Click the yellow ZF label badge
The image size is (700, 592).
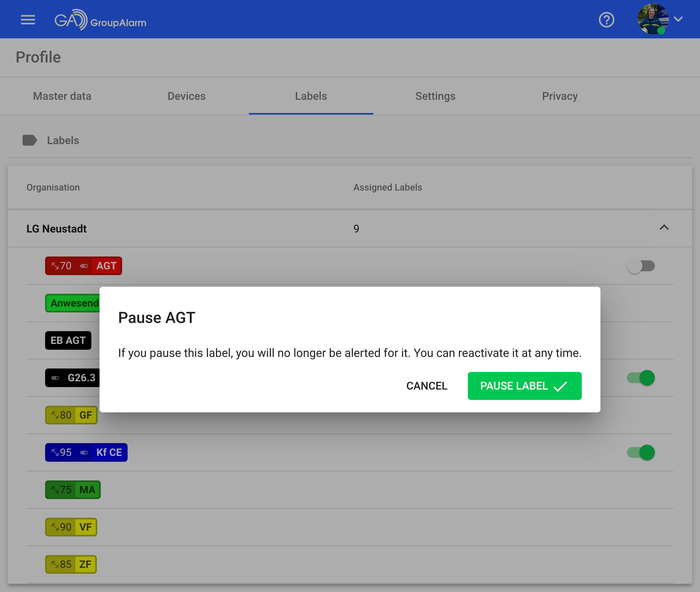tap(71, 564)
